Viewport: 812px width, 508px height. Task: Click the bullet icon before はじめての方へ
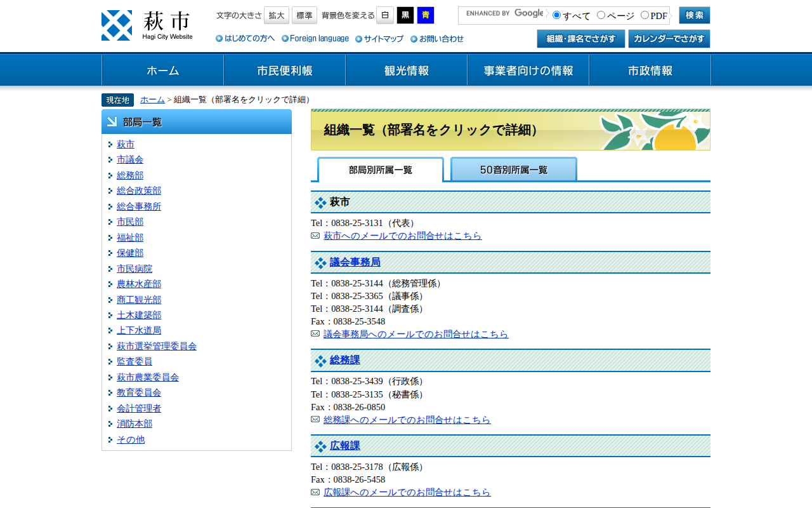point(219,39)
